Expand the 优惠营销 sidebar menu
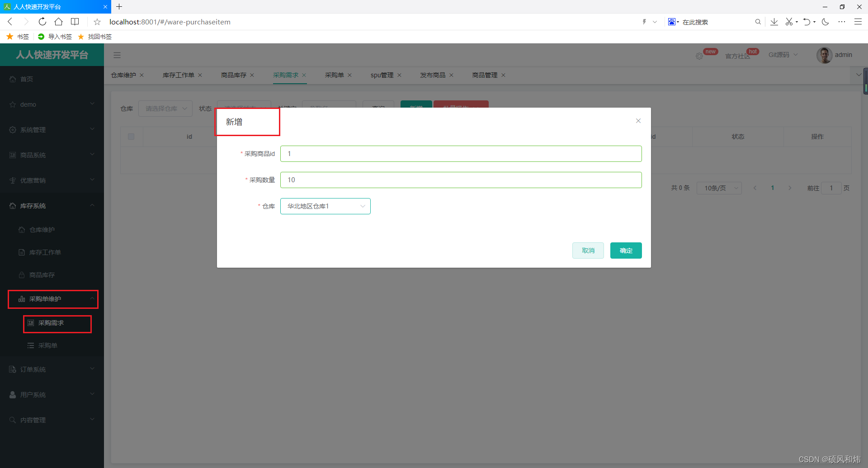The image size is (868, 468). 52,180
